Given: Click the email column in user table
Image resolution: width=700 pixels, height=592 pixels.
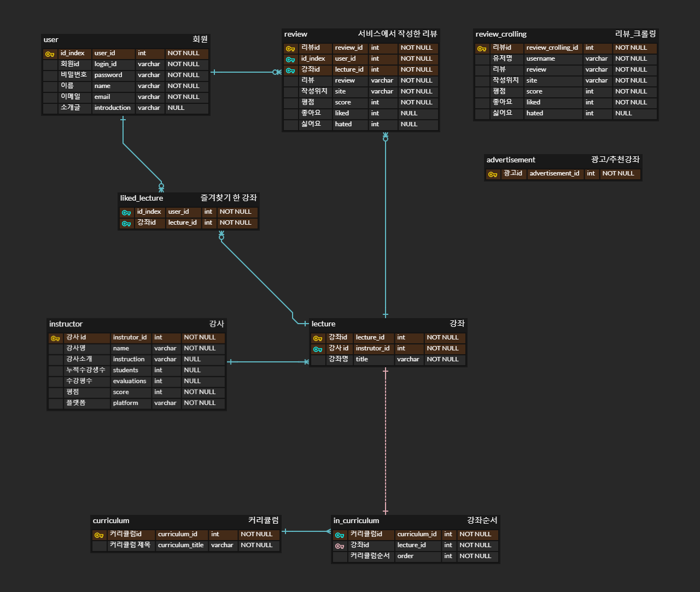Looking at the screenshot, I should coord(102,97).
